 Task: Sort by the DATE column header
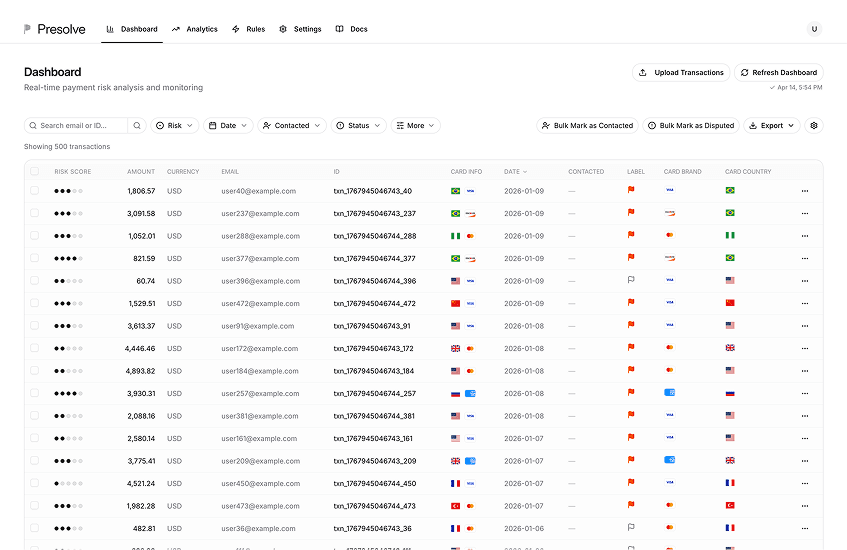click(515, 172)
